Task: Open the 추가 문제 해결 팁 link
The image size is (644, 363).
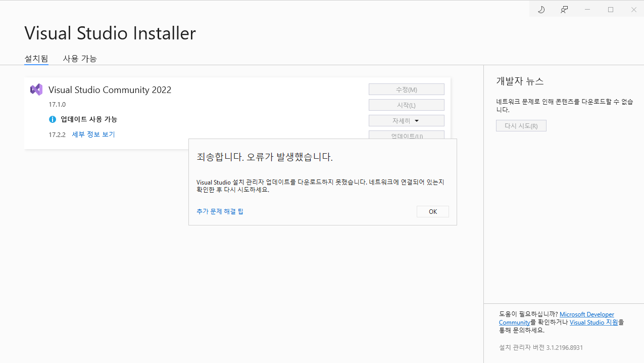Action: [220, 211]
